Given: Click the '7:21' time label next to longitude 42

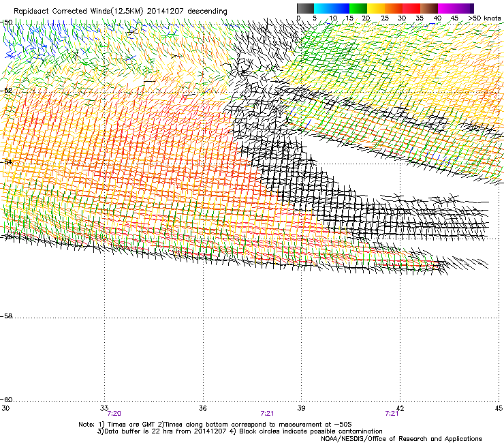Looking at the screenshot, I should tap(392, 414).
